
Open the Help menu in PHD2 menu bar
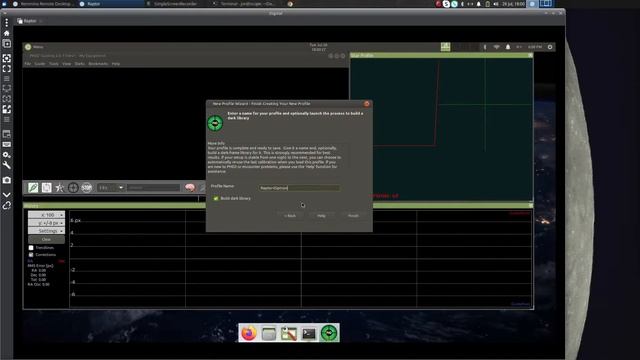pos(116,64)
